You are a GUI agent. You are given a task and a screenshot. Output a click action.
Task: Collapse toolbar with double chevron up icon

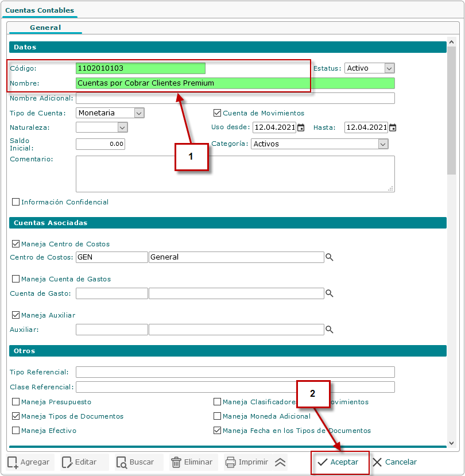pos(280,462)
